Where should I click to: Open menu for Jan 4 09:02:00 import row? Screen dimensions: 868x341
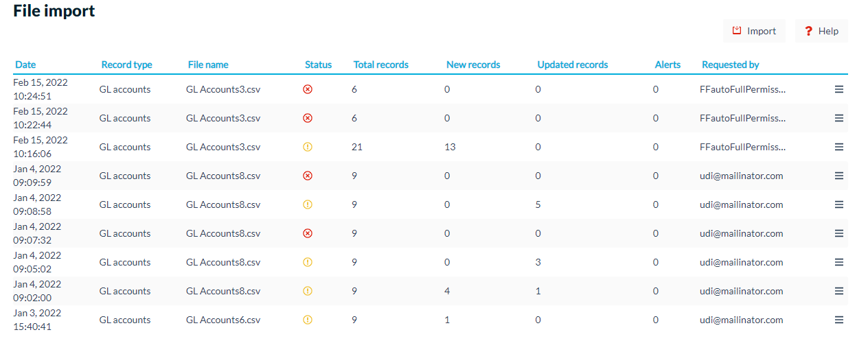tap(838, 291)
